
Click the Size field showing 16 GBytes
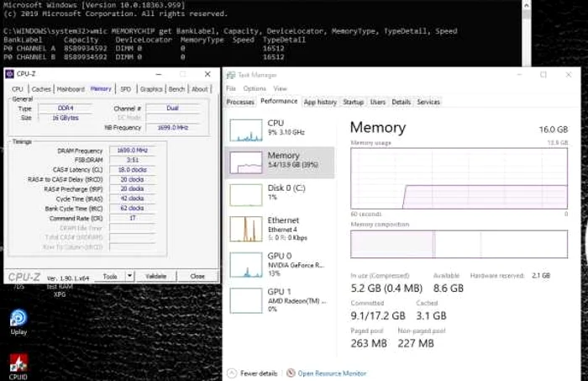[66, 118]
